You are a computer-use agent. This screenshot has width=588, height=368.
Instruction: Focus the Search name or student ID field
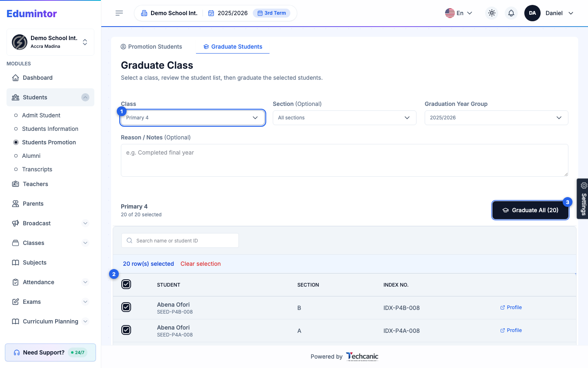180,240
